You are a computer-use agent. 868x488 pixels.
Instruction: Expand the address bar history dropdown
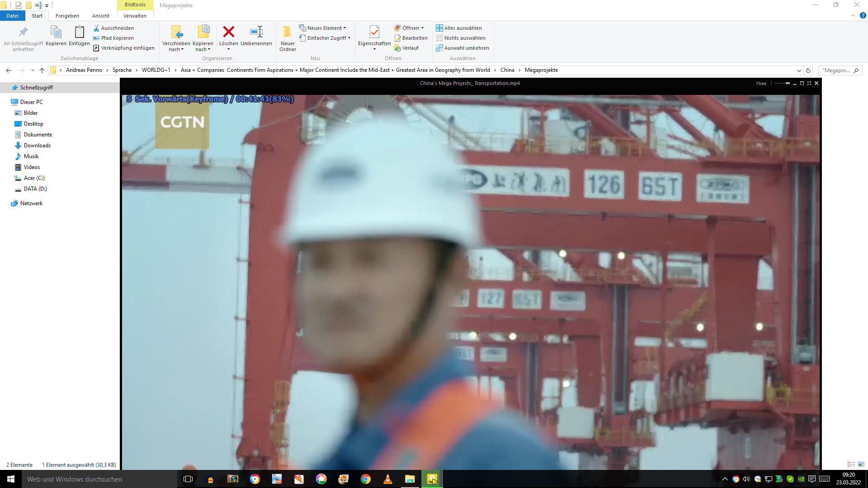[x=799, y=70]
